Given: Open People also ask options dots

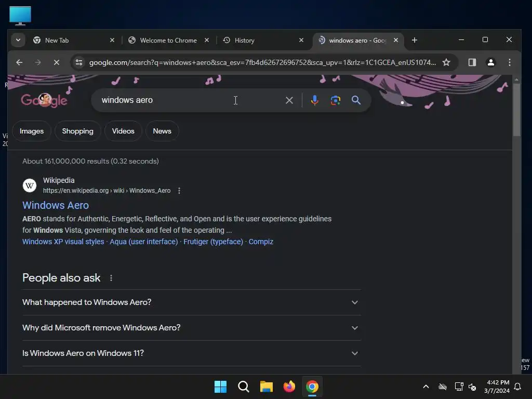Looking at the screenshot, I should click(x=111, y=278).
